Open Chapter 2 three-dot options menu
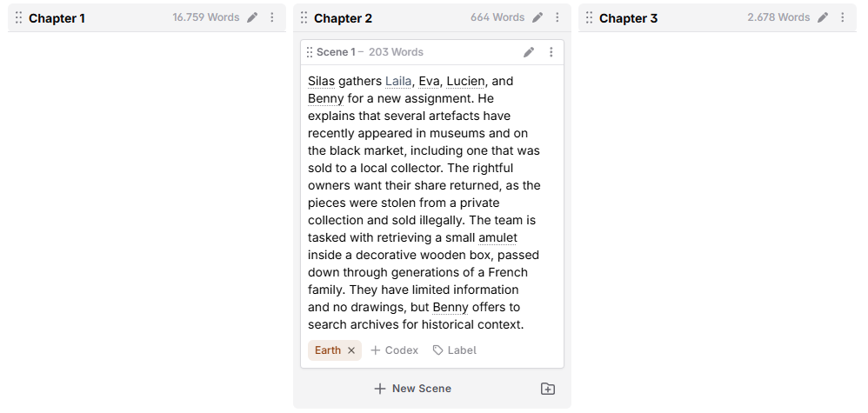Viewport: 868px width, 413px height. click(558, 17)
